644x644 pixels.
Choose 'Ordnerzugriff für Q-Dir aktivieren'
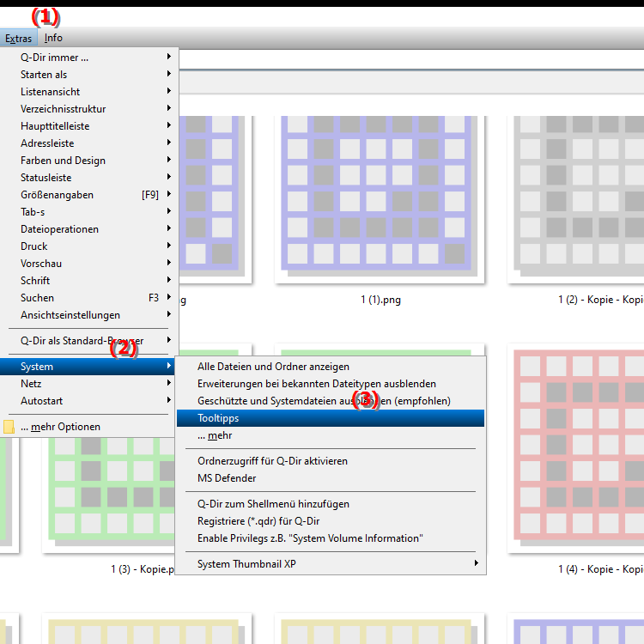tap(331, 461)
